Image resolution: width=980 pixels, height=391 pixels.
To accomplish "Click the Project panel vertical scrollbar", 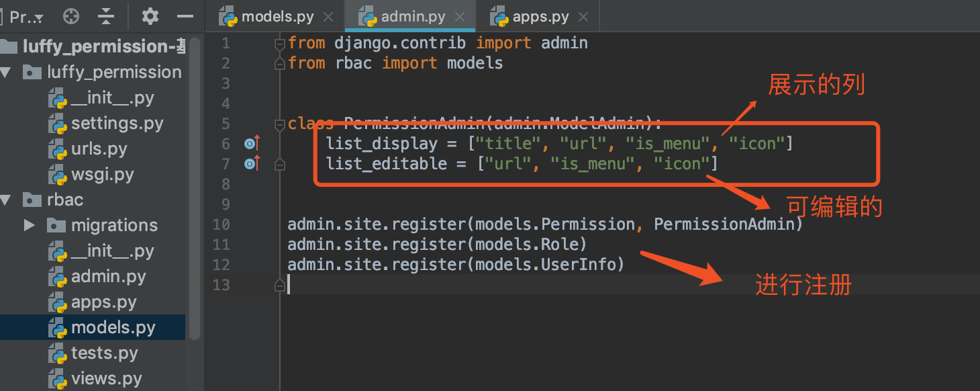I will (x=195, y=188).
